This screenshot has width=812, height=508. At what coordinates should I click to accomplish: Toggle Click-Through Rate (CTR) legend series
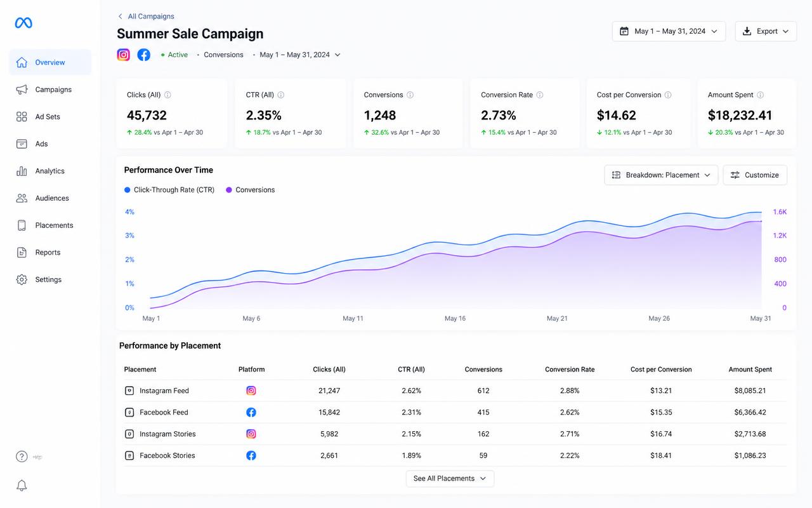click(x=169, y=190)
